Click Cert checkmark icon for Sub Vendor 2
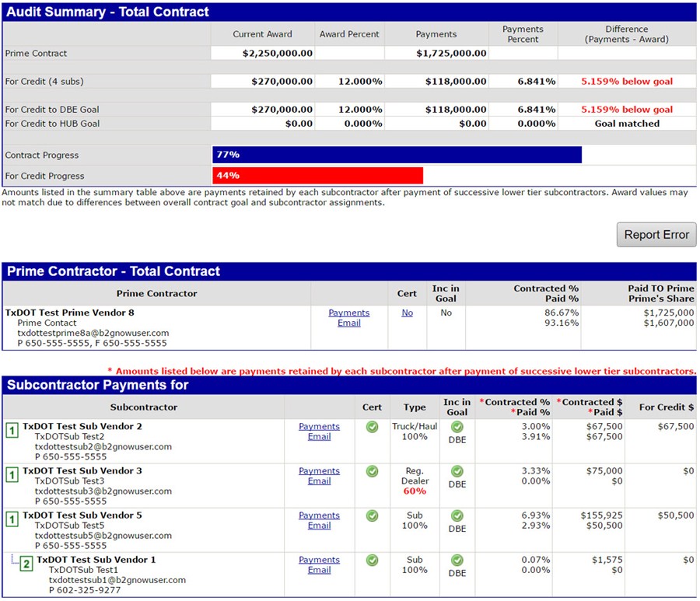The height and width of the screenshot is (601, 700). tap(372, 427)
